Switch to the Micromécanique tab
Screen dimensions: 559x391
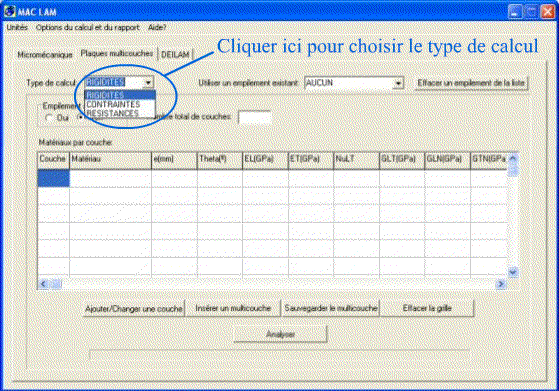[45, 55]
